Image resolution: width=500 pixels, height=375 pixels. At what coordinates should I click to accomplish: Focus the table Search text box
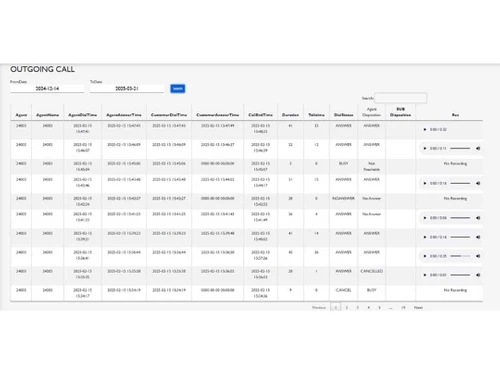400,98
